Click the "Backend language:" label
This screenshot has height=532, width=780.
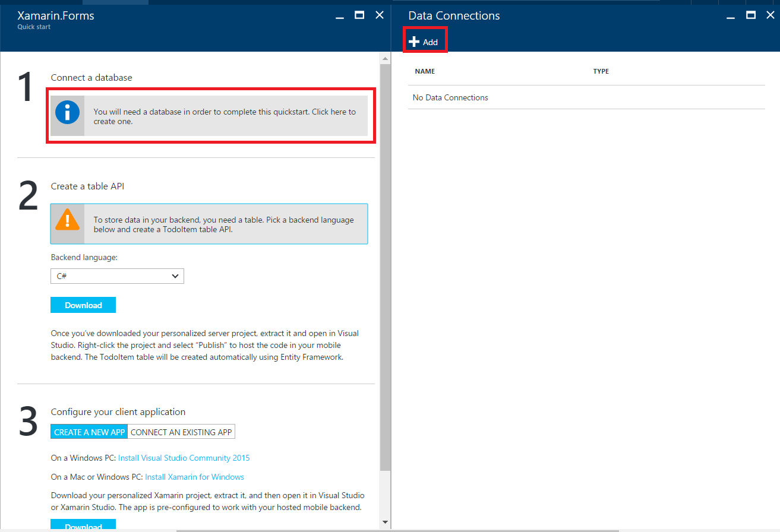[x=84, y=258]
